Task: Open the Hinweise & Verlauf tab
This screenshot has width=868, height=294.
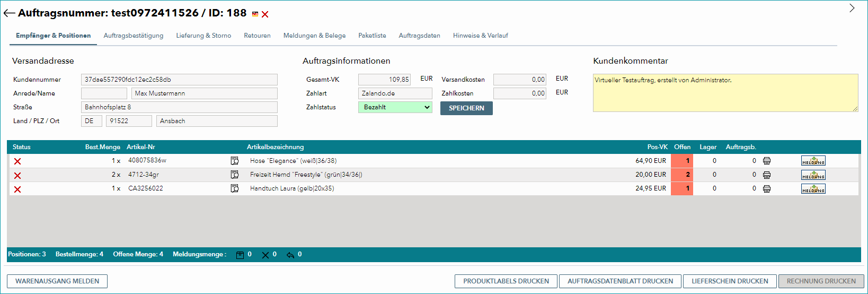Action: 480,36
